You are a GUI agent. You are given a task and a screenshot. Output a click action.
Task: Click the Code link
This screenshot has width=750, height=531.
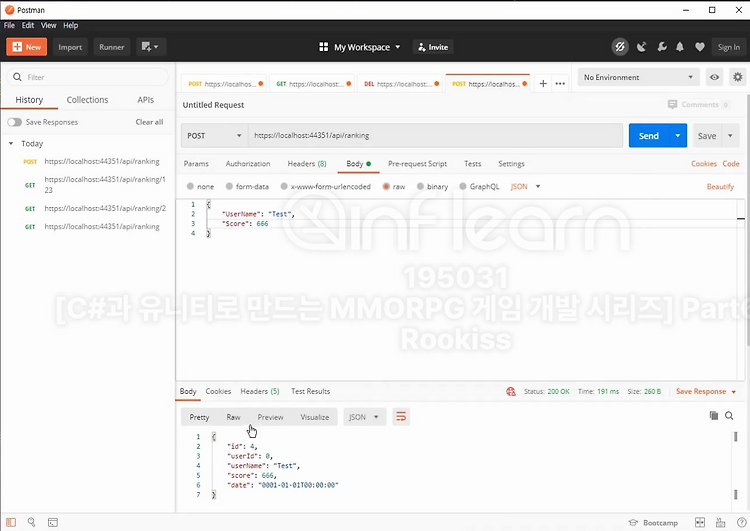pos(731,164)
